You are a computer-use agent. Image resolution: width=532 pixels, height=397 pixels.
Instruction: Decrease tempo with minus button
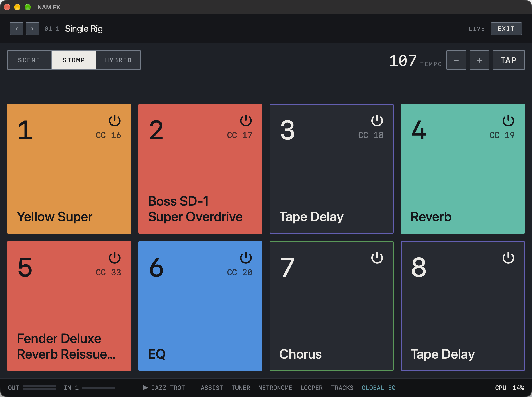456,60
